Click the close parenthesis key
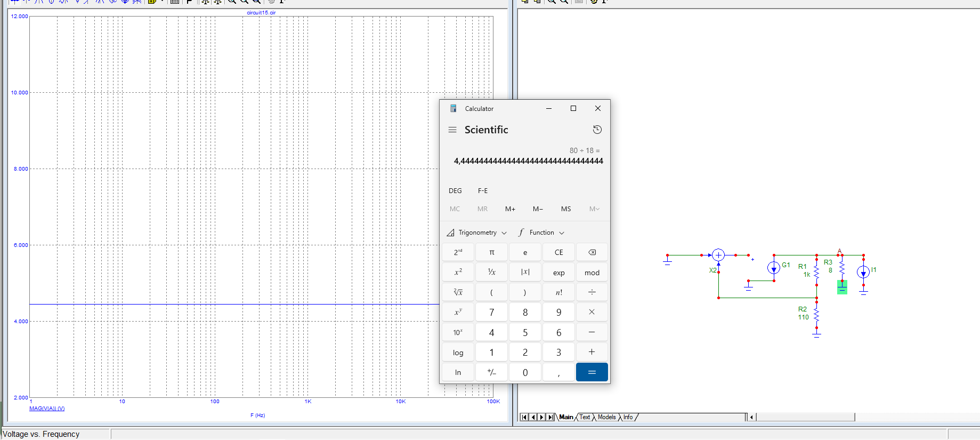The image size is (980, 440). (525, 292)
